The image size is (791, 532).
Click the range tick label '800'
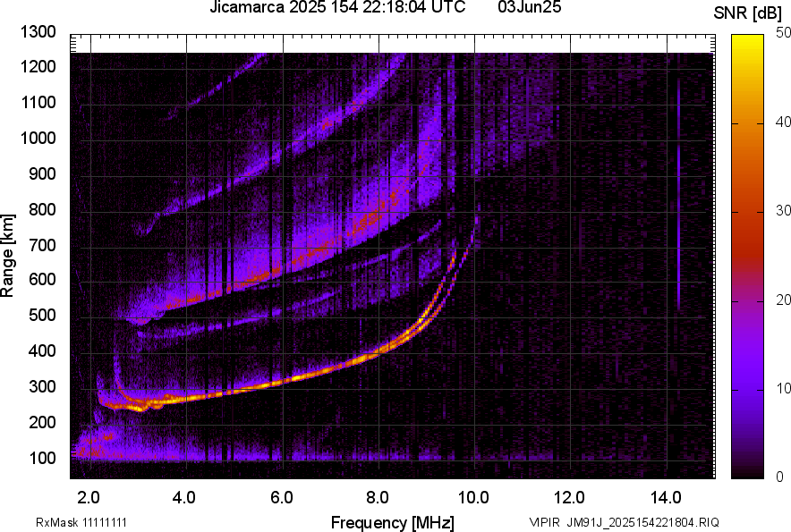pos(42,209)
